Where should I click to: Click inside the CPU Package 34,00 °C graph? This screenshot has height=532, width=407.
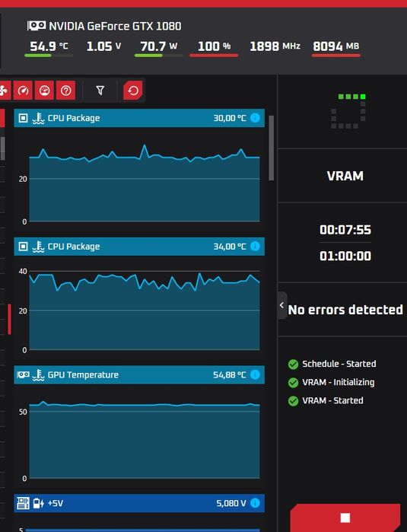tap(144, 311)
